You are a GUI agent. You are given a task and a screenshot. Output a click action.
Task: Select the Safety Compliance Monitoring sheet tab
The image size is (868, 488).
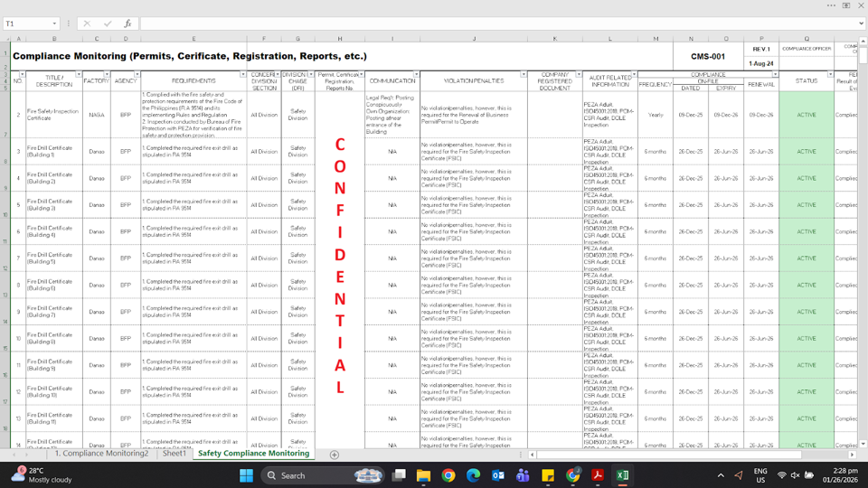(253, 454)
